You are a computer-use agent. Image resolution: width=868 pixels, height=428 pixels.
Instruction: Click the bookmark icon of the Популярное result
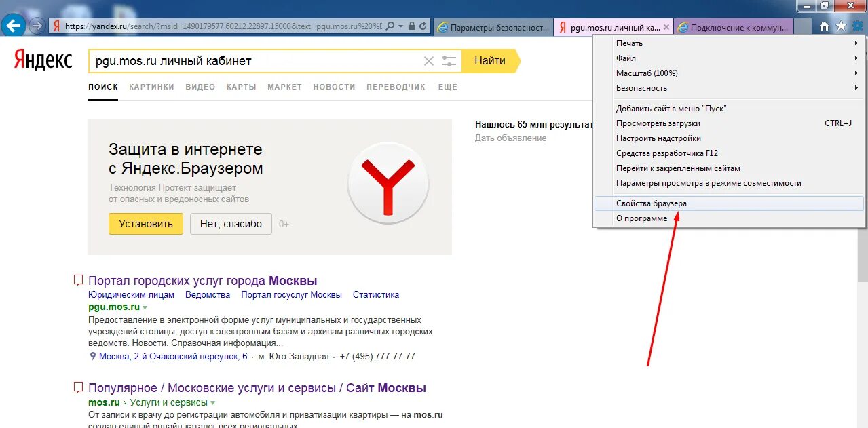78,388
